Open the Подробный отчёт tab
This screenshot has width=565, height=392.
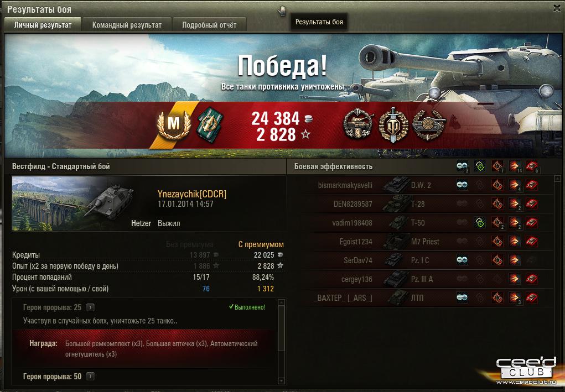[209, 25]
